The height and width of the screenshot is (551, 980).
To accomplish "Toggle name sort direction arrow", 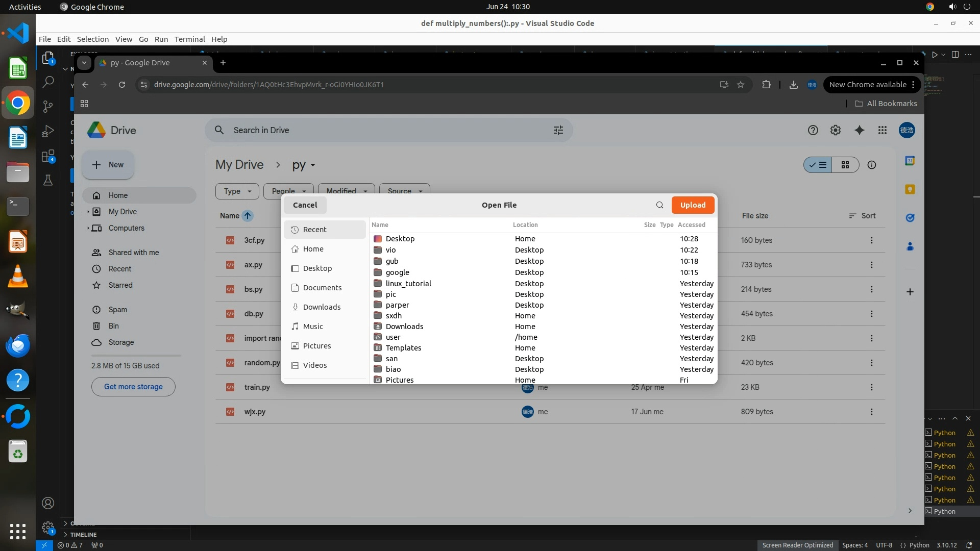I will (248, 216).
